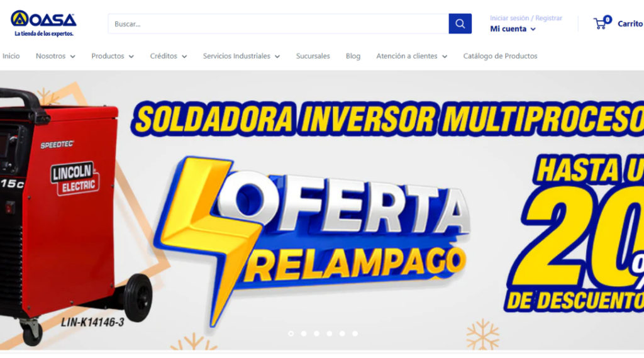The width and height of the screenshot is (644, 358).
Task: Open Atención a clientes dropdown
Action: point(411,56)
